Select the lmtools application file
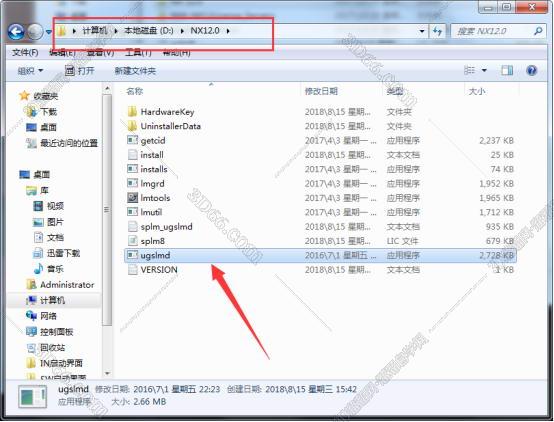554x422 pixels. coord(320,198)
